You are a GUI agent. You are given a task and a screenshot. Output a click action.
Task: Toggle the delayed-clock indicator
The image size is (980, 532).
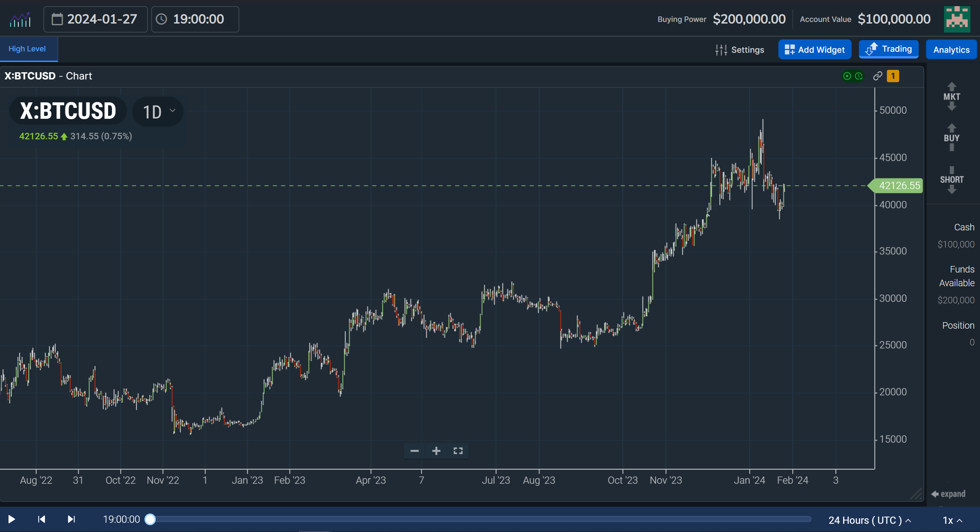pos(858,76)
